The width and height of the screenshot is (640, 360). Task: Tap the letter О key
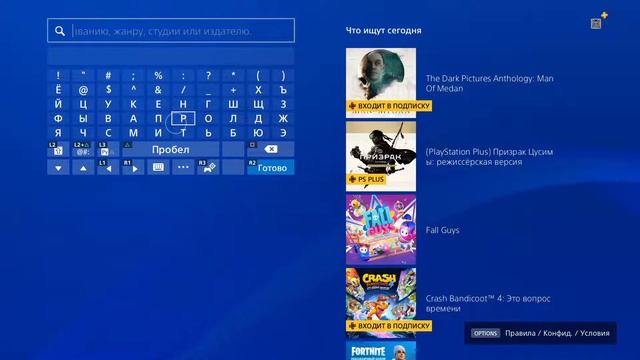pyautogui.click(x=208, y=118)
